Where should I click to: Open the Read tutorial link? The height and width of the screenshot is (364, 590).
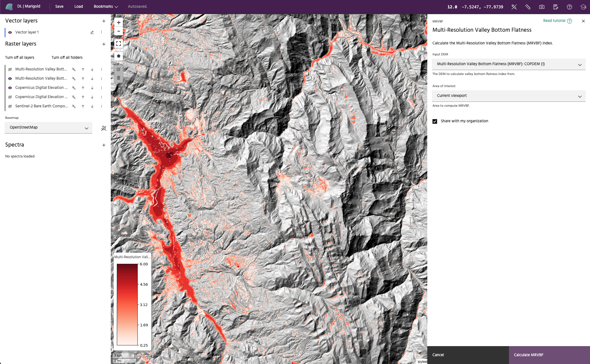tap(554, 21)
